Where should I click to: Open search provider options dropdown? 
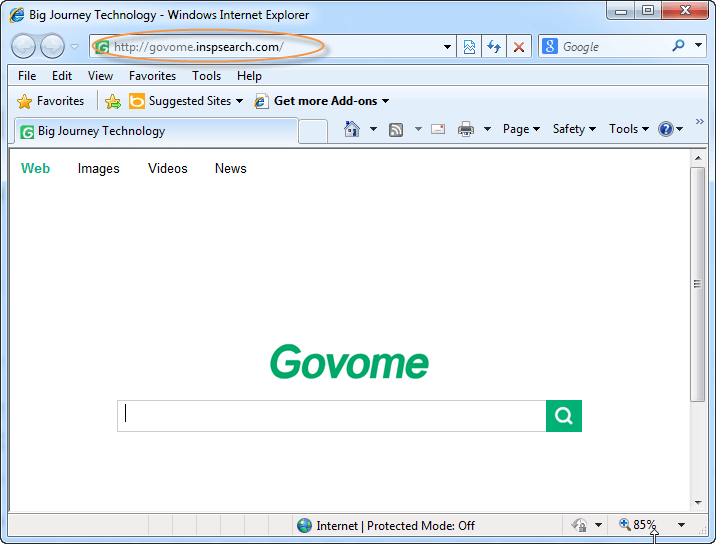[x=698, y=45]
